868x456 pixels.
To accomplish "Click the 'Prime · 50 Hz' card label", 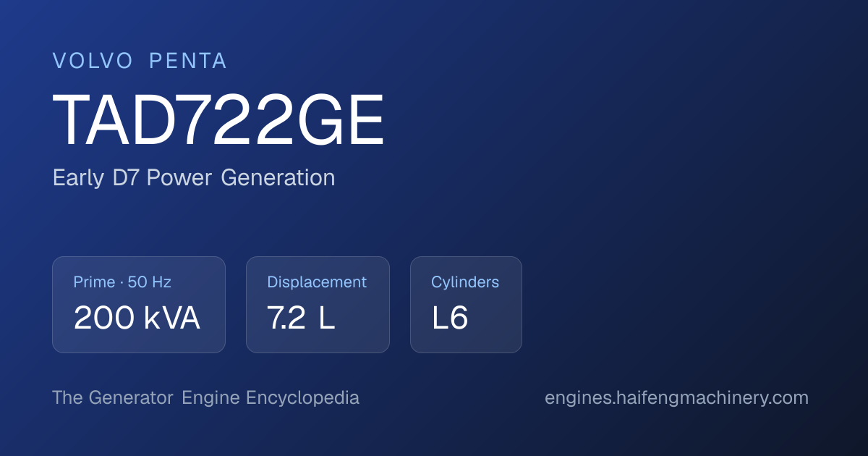I will pos(122,282).
